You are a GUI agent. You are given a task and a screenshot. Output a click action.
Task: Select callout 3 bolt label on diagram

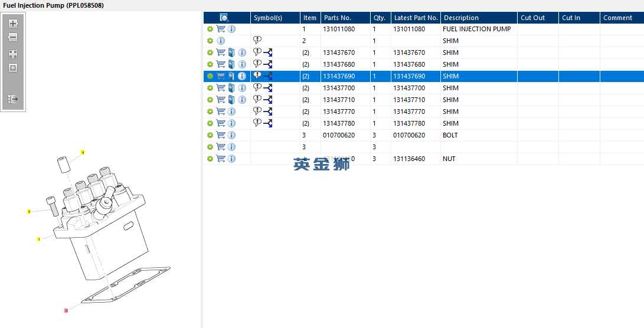point(29,211)
